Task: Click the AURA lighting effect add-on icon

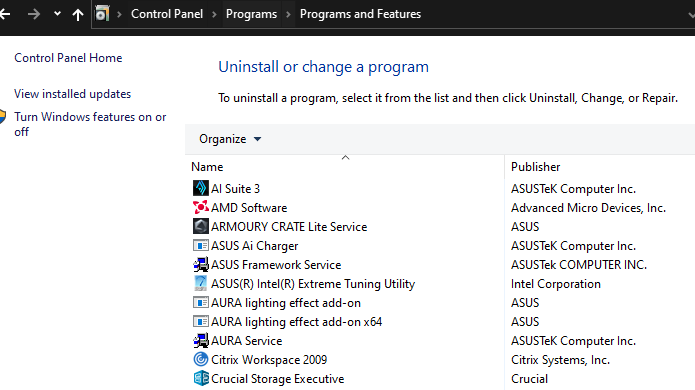Action: coord(201,303)
